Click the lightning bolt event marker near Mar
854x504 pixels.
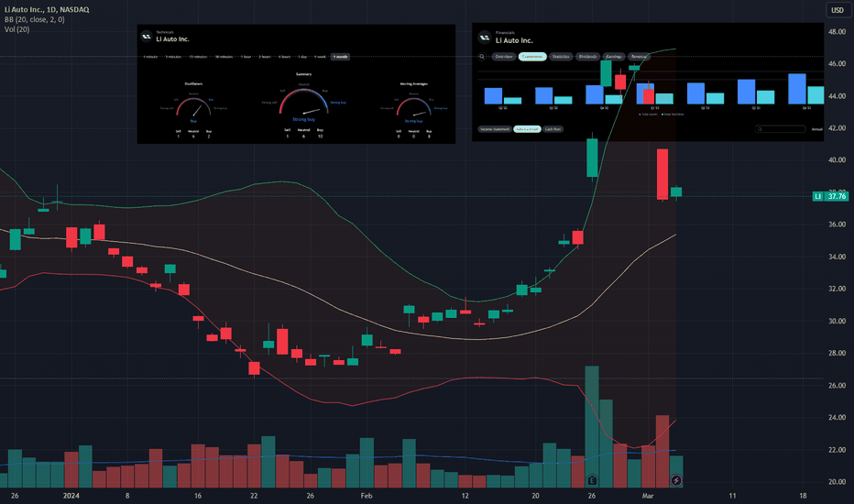[x=676, y=480]
